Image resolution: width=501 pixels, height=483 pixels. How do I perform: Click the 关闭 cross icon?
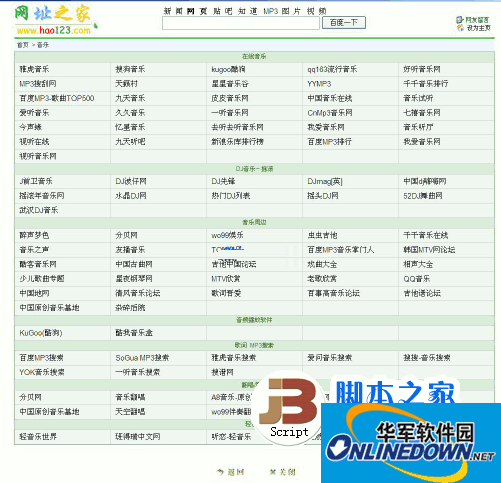273,472
